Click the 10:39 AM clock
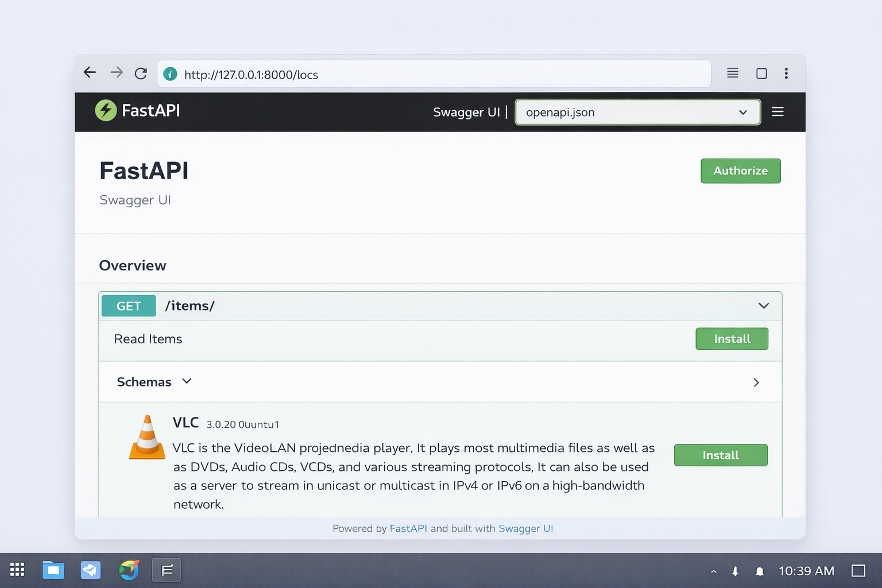Viewport: 882px width, 588px height. point(806,571)
